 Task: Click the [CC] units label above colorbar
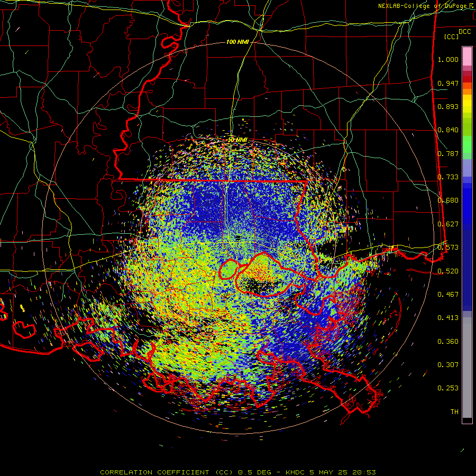pyautogui.click(x=452, y=36)
